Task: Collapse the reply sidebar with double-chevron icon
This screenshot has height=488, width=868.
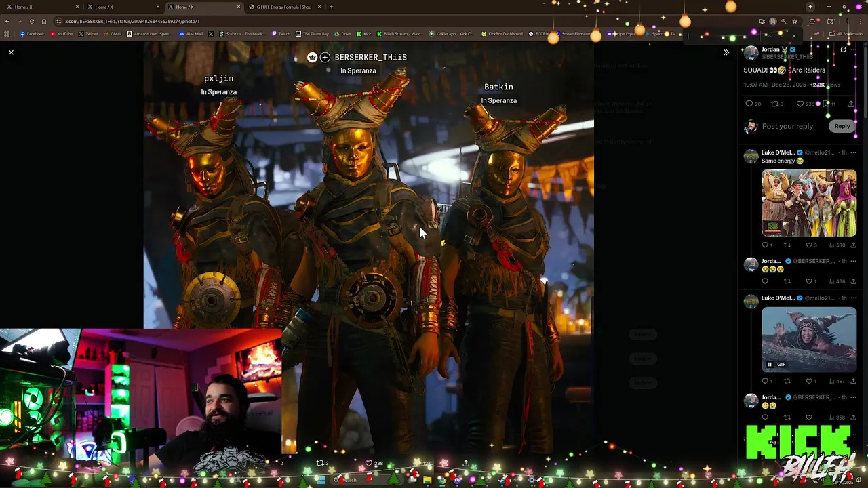Action: (x=726, y=52)
